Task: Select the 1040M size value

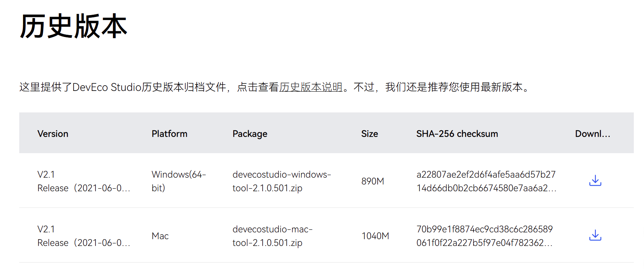Action: click(375, 236)
